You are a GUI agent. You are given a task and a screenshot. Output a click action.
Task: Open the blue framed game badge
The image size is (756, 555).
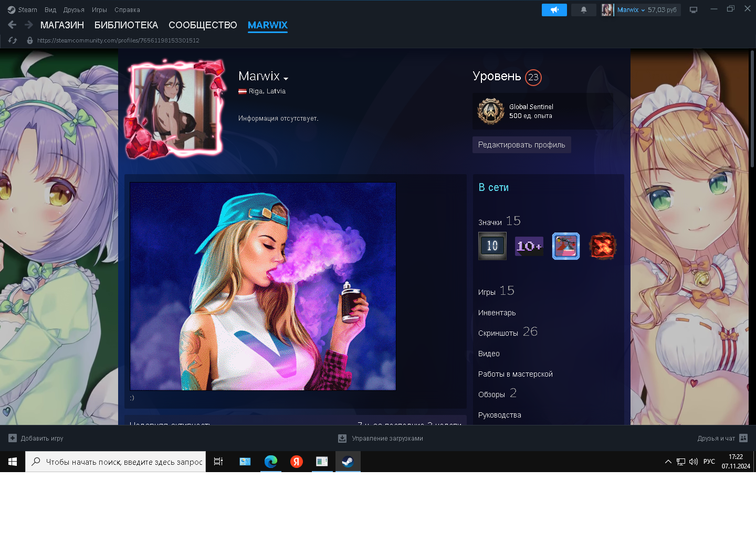[x=566, y=246]
